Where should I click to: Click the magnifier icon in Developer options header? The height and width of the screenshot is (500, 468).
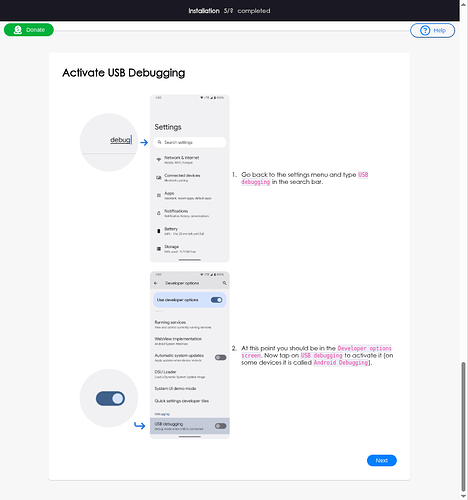(225, 283)
